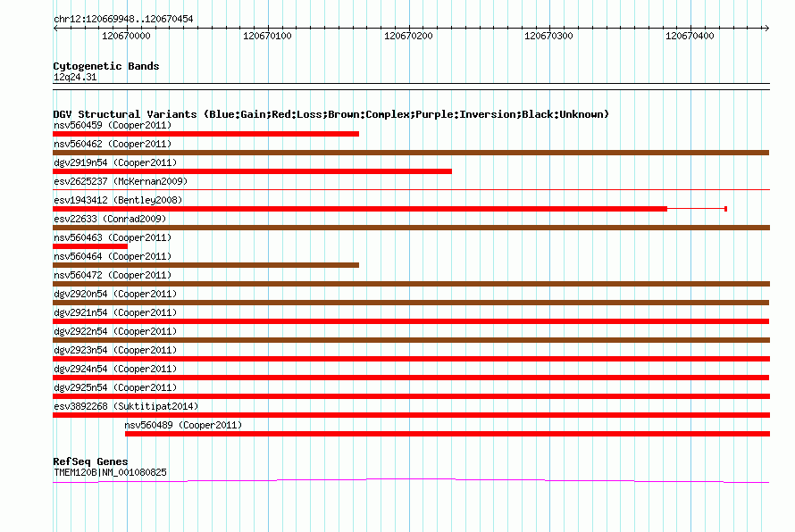The height and width of the screenshot is (532, 795).
Task: Select the red nsv560459 loss bar
Action: 205,134
